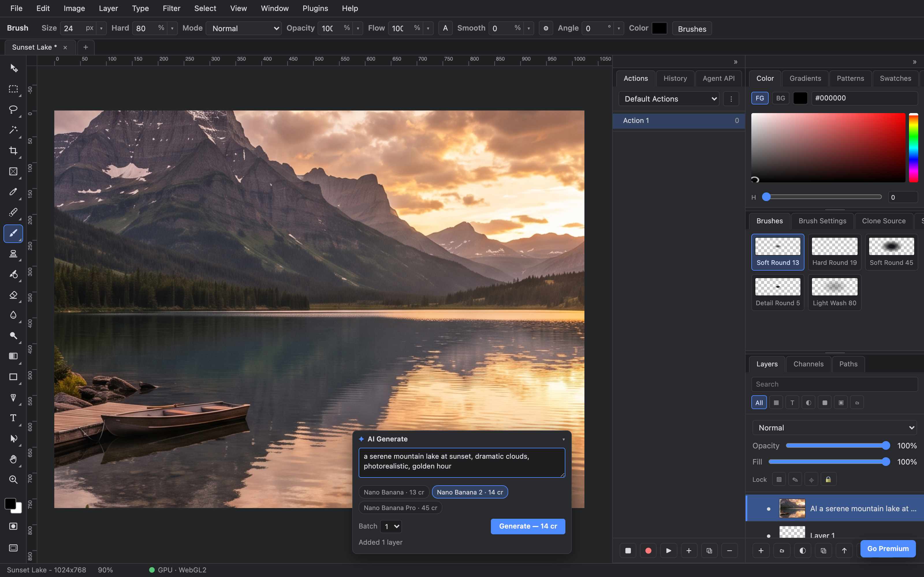Open the brush Mode dropdown
The height and width of the screenshot is (577, 924).
pyautogui.click(x=244, y=28)
